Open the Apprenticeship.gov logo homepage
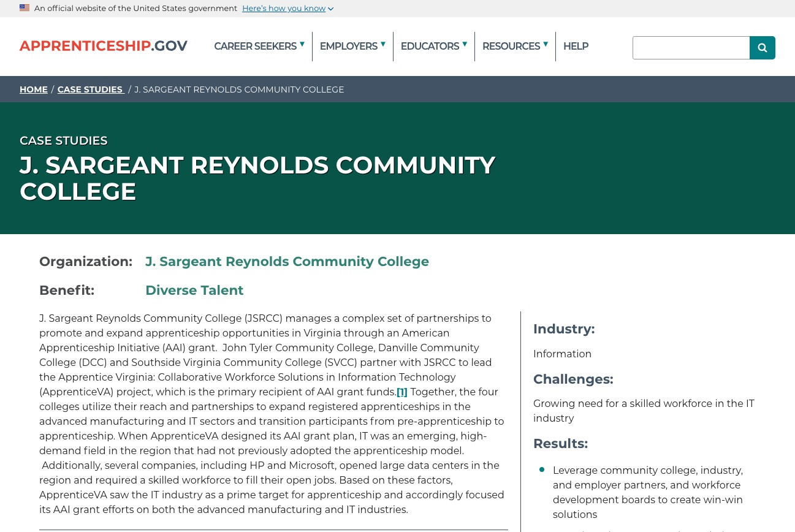 (x=104, y=46)
